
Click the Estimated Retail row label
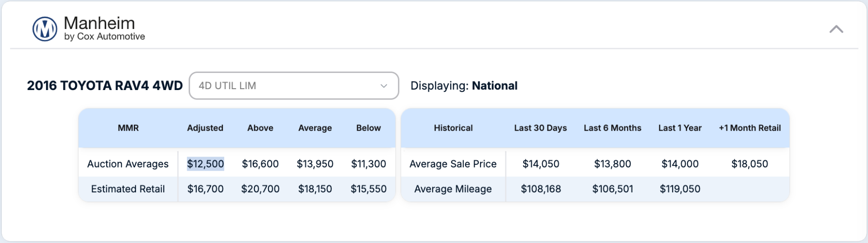(128, 189)
